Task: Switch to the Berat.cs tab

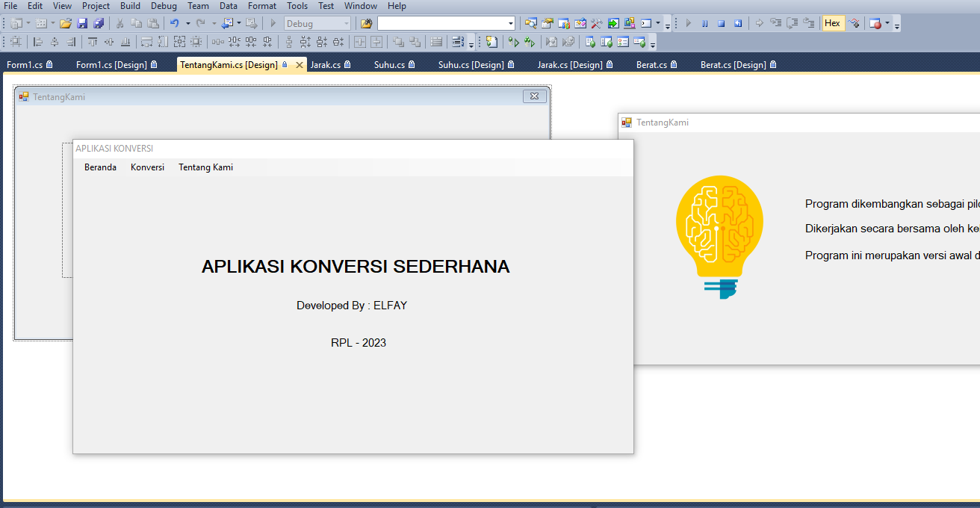Action: (x=651, y=65)
